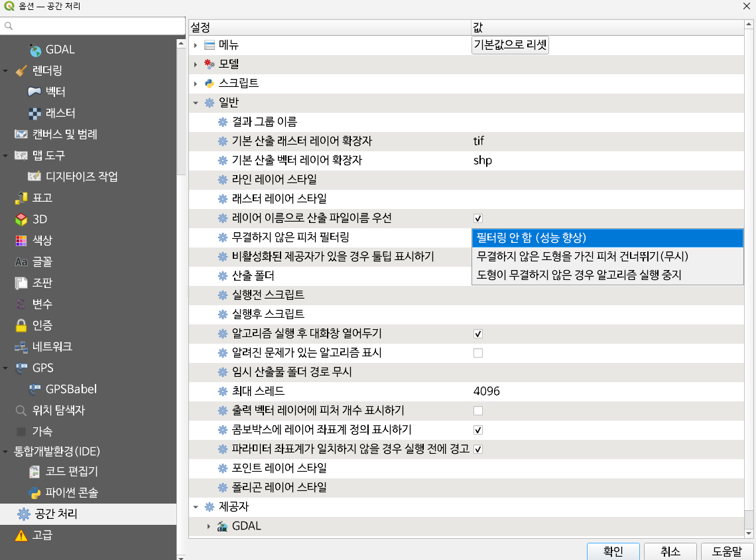Expand the 스크립트 settings group
This screenshot has width=756, height=560.
coord(195,84)
